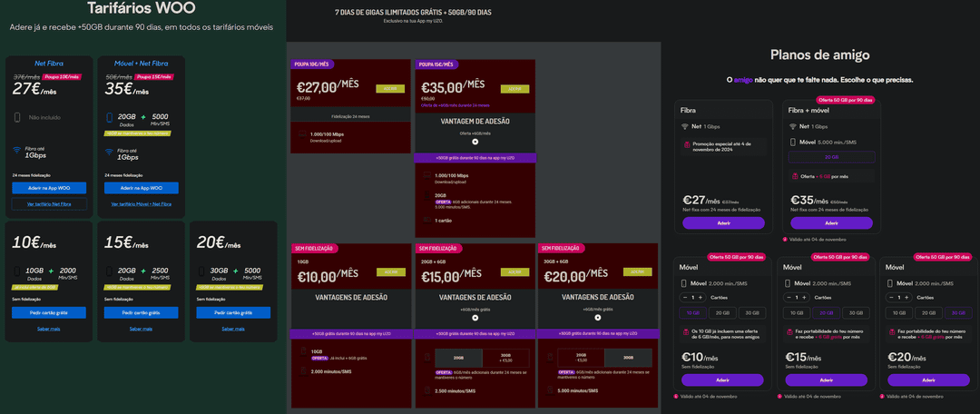
Task: Increase Cartões count in Amigo €20 card
Action: 906,298
